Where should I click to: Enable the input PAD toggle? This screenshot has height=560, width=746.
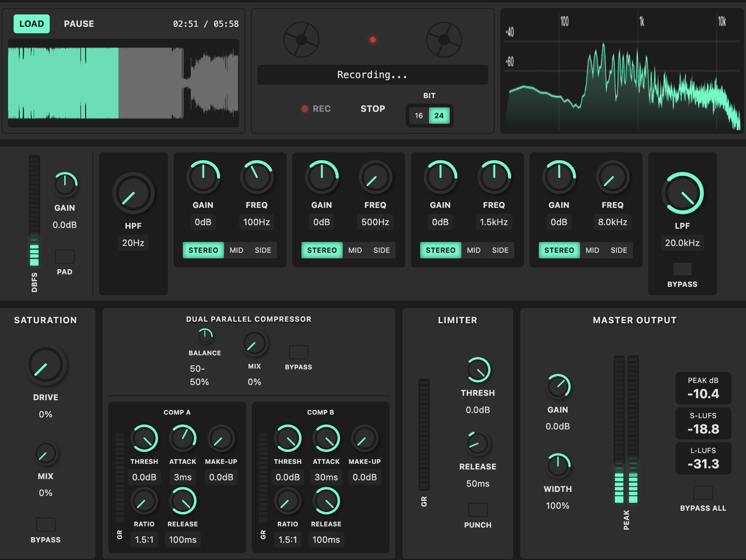coord(65,256)
